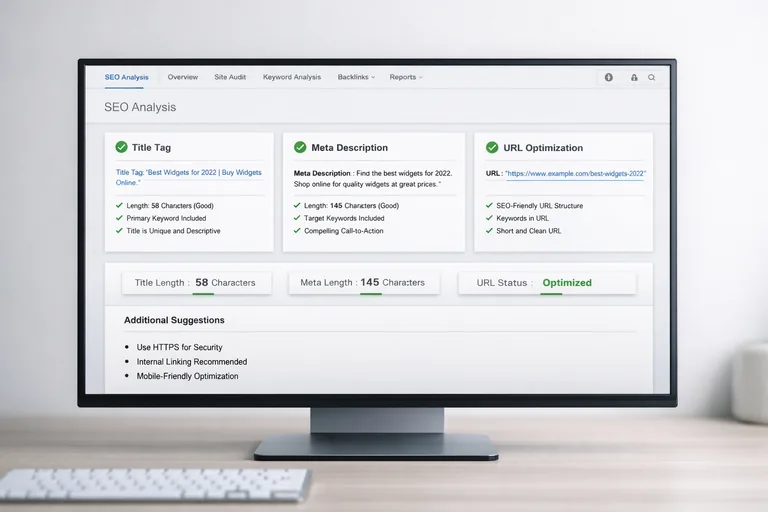Go to the Site Audit tab
The width and height of the screenshot is (768, 512).
[x=230, y=77]
